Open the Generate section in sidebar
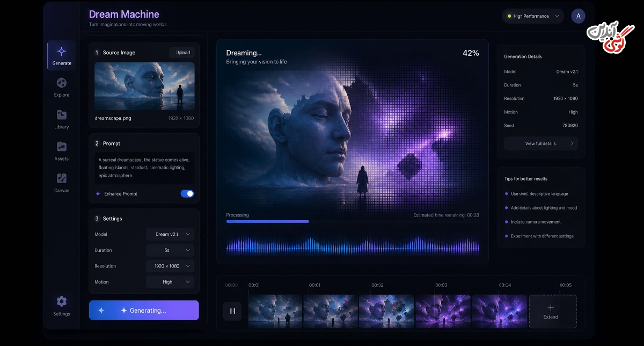644x346 pixels. point(62,56)
